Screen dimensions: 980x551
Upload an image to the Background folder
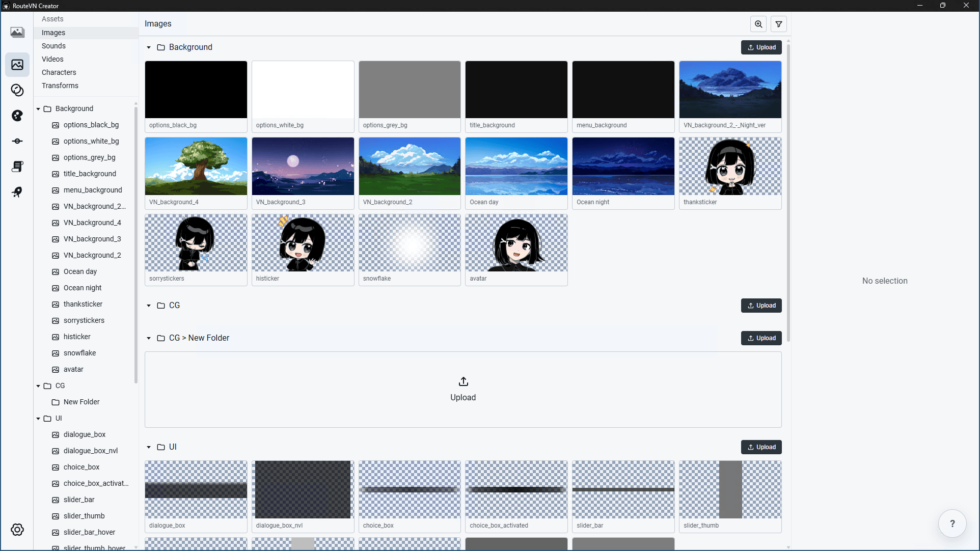(761, 47)
